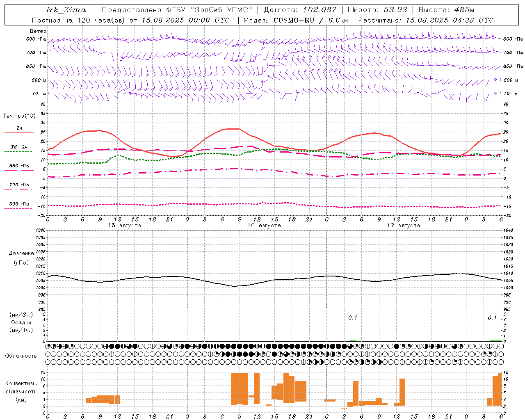Click the latitude value "53.93"

tap(395, 10)
